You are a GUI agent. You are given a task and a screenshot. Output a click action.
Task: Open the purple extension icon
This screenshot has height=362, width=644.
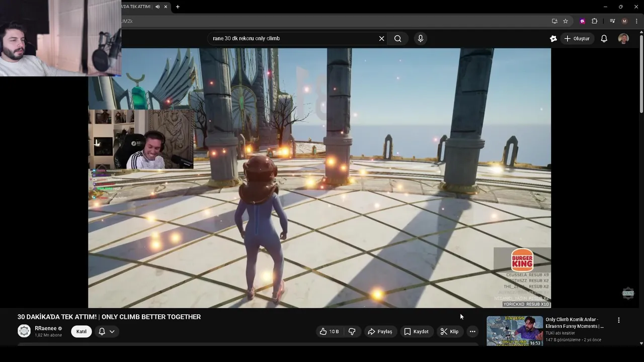tap(583, 21)
